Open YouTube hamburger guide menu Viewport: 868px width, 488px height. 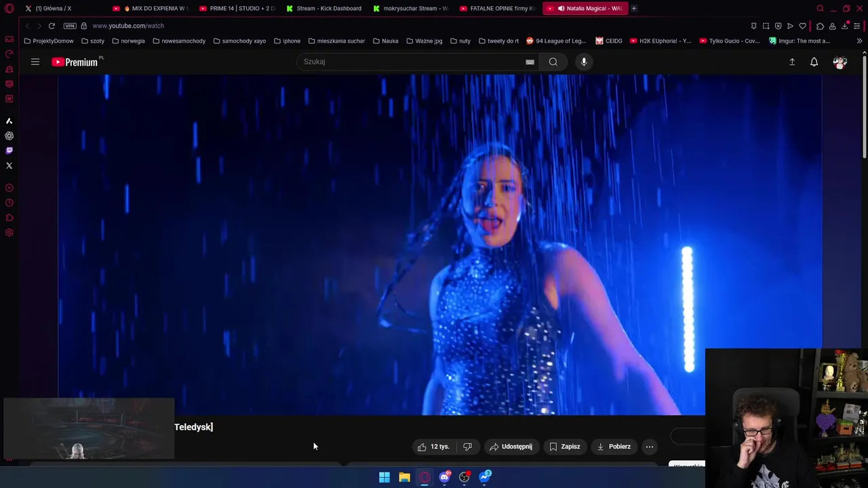[x=35, y=62]
